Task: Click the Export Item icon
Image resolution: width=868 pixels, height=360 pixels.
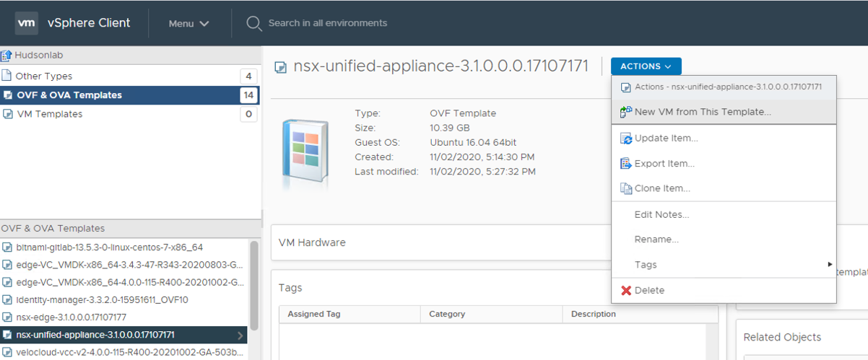Action: pyautogui.click(x=626, y=164)
